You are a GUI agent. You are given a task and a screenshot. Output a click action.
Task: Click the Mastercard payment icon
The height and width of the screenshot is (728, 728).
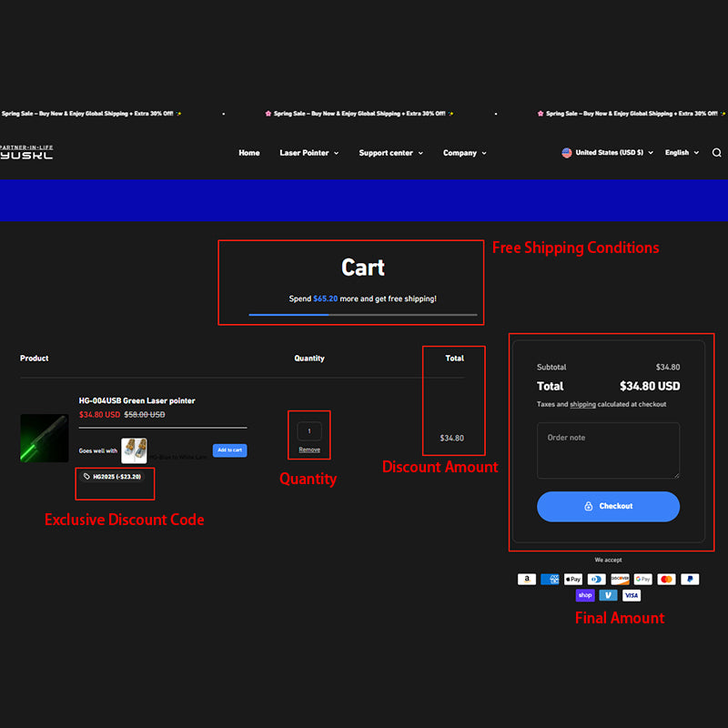pos(666,579)
